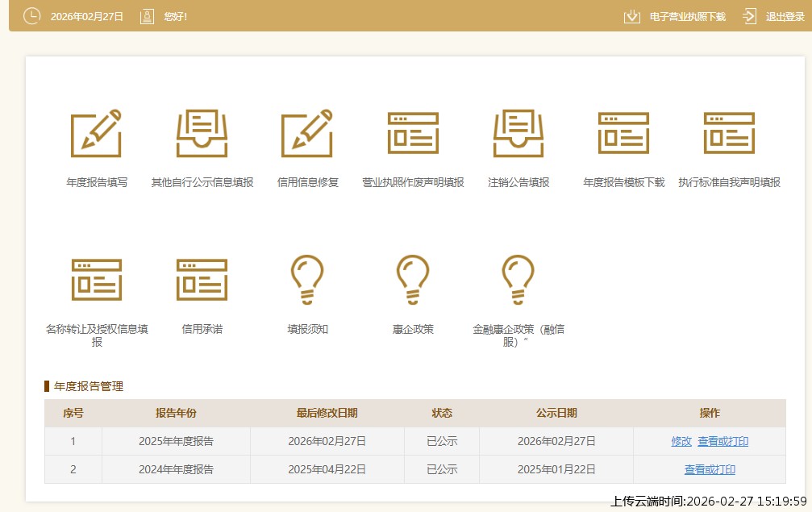Click the 名称转让及授权信息填报 icon

pos(96,280)
